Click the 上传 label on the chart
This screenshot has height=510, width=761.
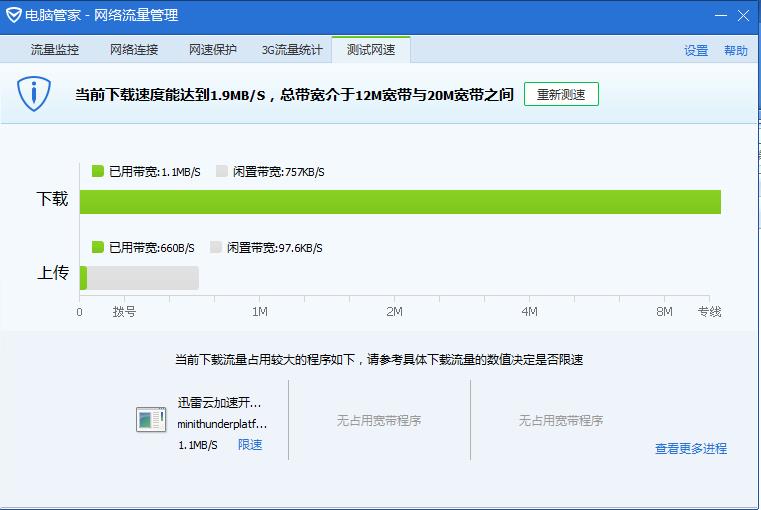(53, 273)
